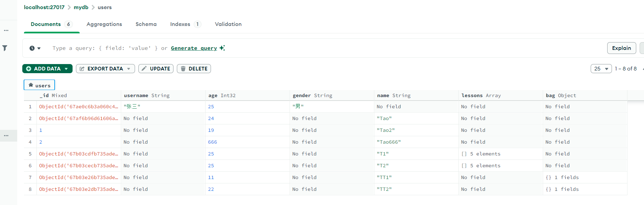Viewport: 644px width, 205px height.
Task: Open the lower sidebar ellipsis menu
Action: point(6,136)
